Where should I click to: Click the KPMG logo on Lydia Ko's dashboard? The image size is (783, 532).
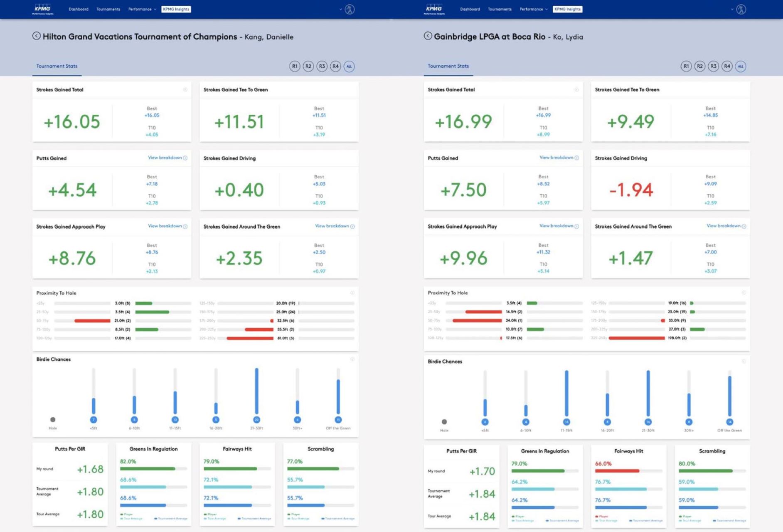click(x=434, y=9)
